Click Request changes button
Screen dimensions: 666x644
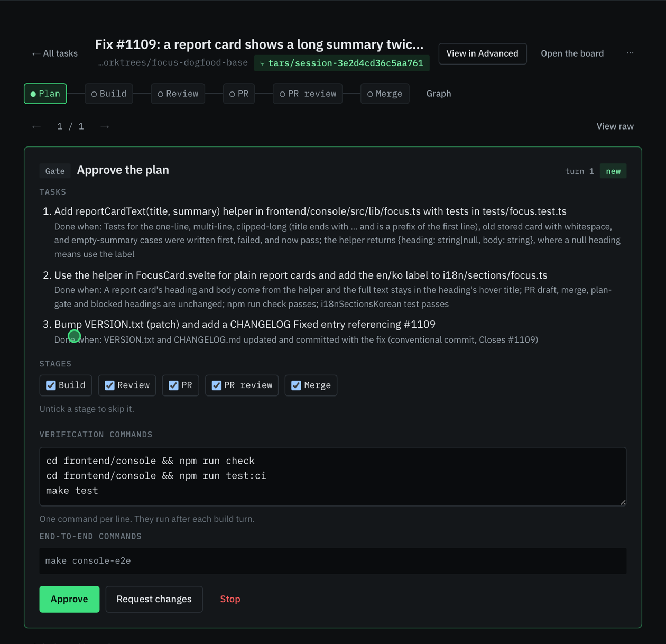click(x=154, y=599)
